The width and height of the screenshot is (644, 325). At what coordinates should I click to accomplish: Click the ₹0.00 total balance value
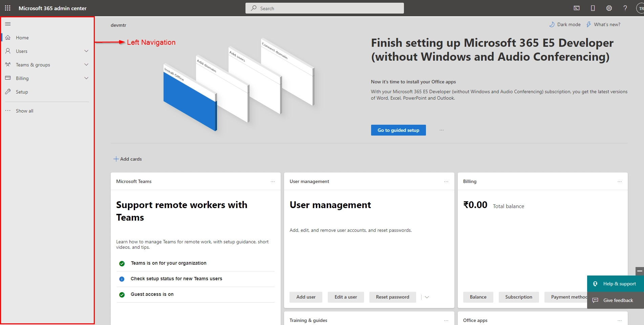point(475,205)
